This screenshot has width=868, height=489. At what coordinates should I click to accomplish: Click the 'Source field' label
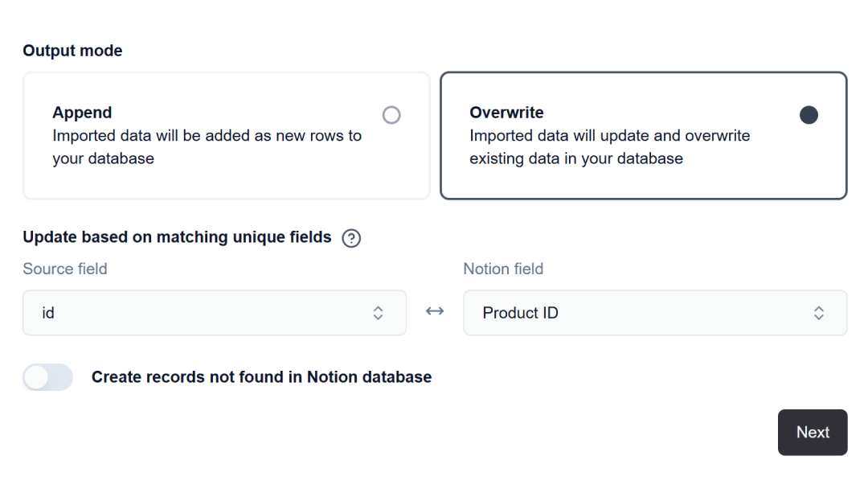pyautogui.click(x=65, y=269)
